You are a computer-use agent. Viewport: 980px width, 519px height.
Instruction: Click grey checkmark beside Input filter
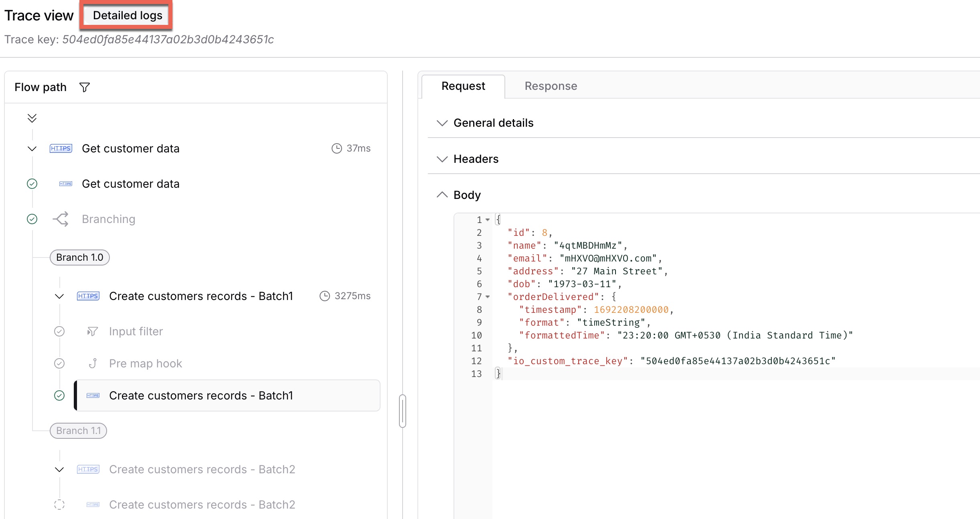pyautogui.click(x=59, y=331)
